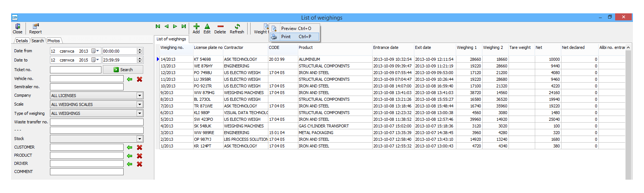This screenshot has height=193, width=644.
Task: Click the Close toolbar icon
Action: click(17, 29)
